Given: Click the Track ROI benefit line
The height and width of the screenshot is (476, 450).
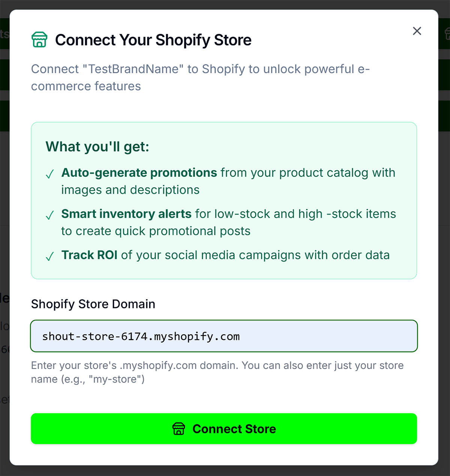Looking at the screenshot, I should pyautogui.click(x=225, y=255).
